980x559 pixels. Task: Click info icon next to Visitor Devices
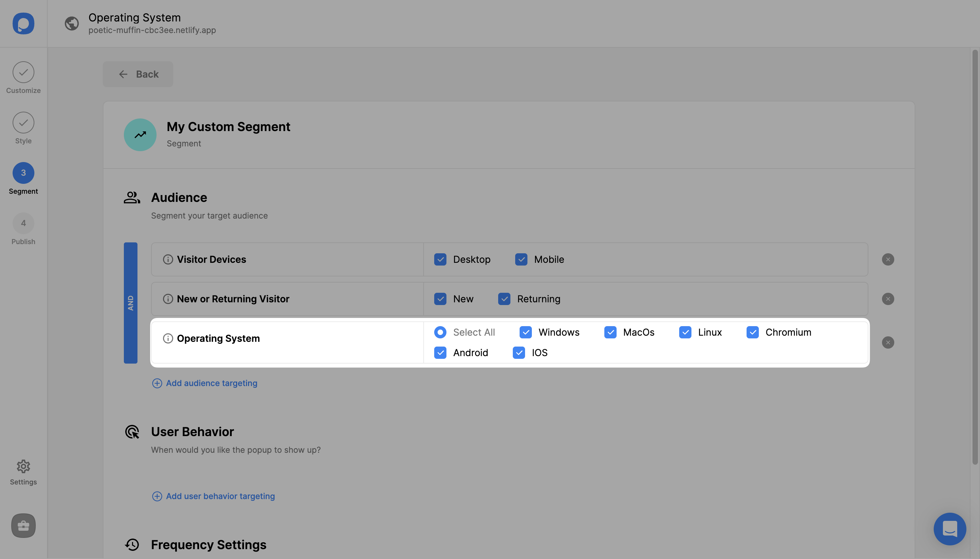pyautogui.click(x=168, y=259)
